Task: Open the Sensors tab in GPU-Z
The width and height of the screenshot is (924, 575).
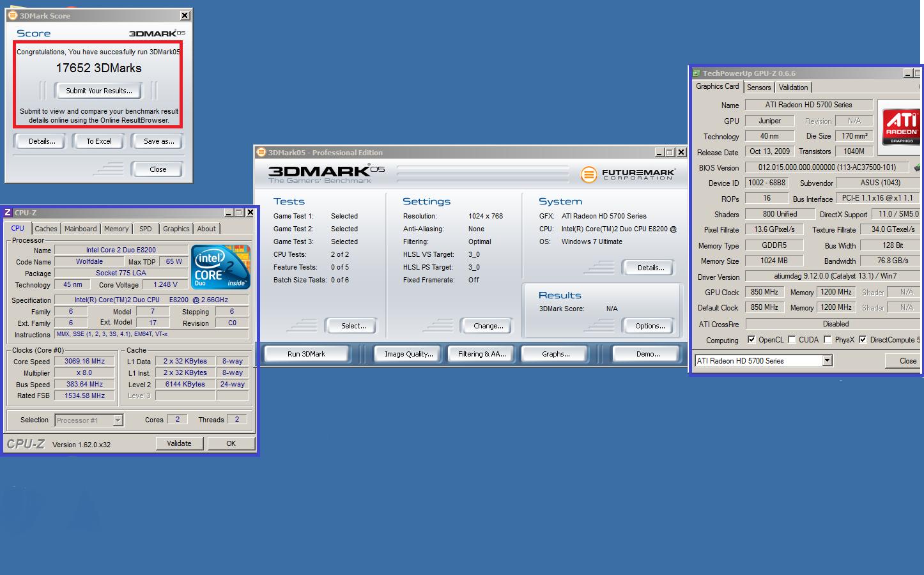Action: click(759, 88)
